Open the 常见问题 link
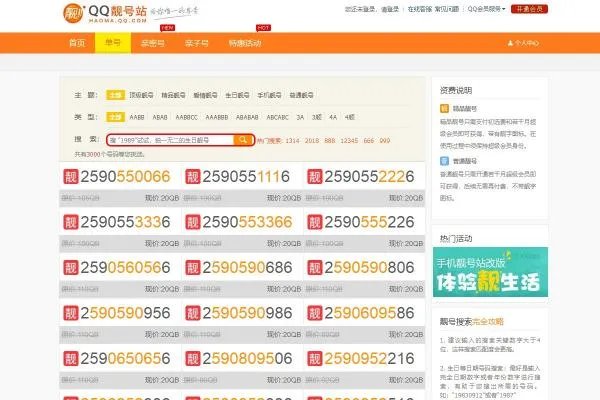Image resolution: width=600 pixels, height=400 pixels. pyautogui.click(x=447, y=9)
